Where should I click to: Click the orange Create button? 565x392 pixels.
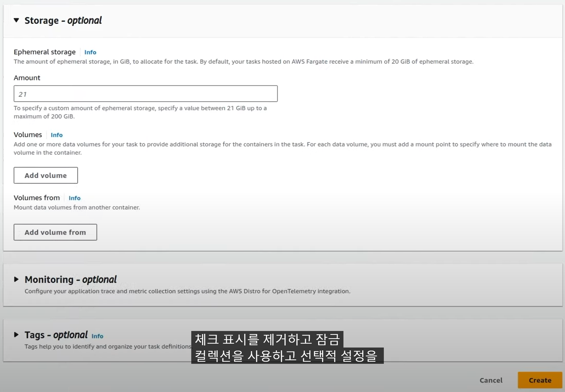pyautogui.click(x=540, y=380)
